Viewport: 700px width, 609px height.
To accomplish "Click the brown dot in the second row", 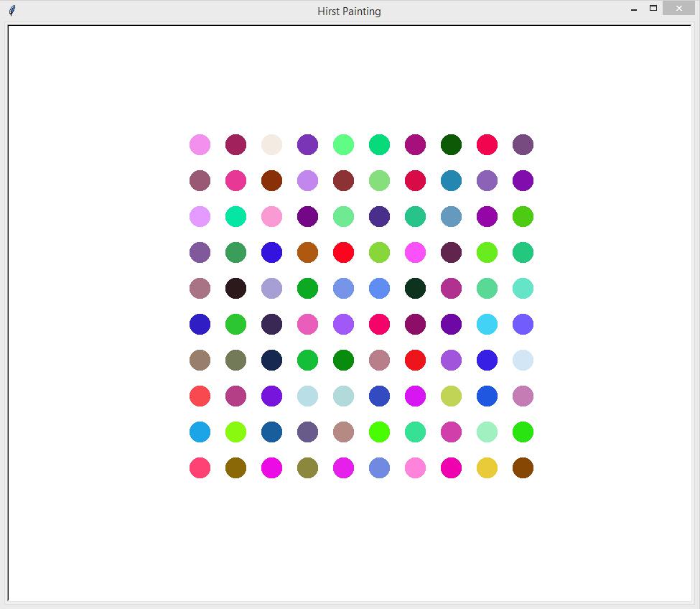I will [x=271, y=180].
